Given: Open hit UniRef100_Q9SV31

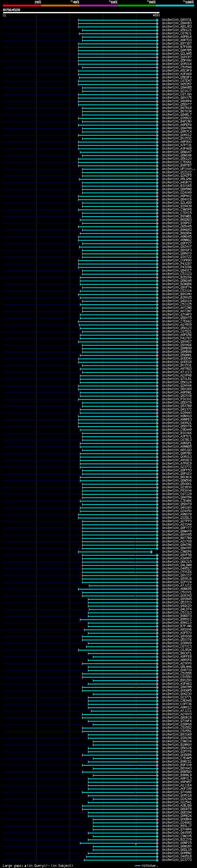Looking at the screenshot, I should 177,20.
